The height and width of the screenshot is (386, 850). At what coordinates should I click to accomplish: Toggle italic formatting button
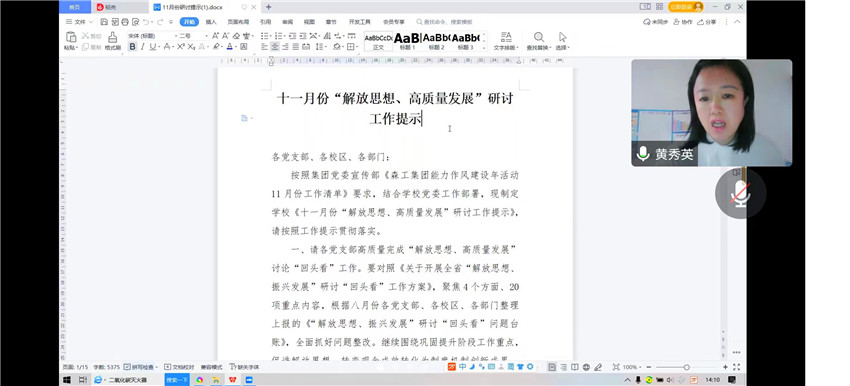pos(143,47)
